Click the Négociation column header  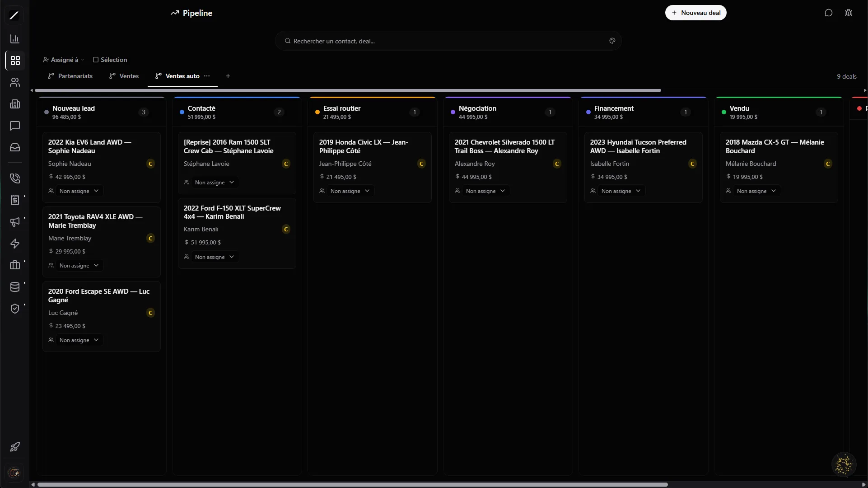(x=508, y=112)
